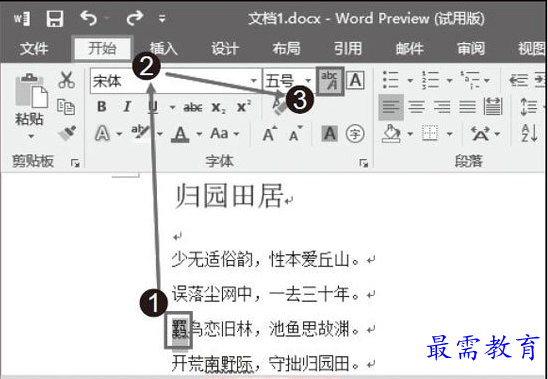Open Customize Quick Access Toolbar menu

[x=162, y=19]
